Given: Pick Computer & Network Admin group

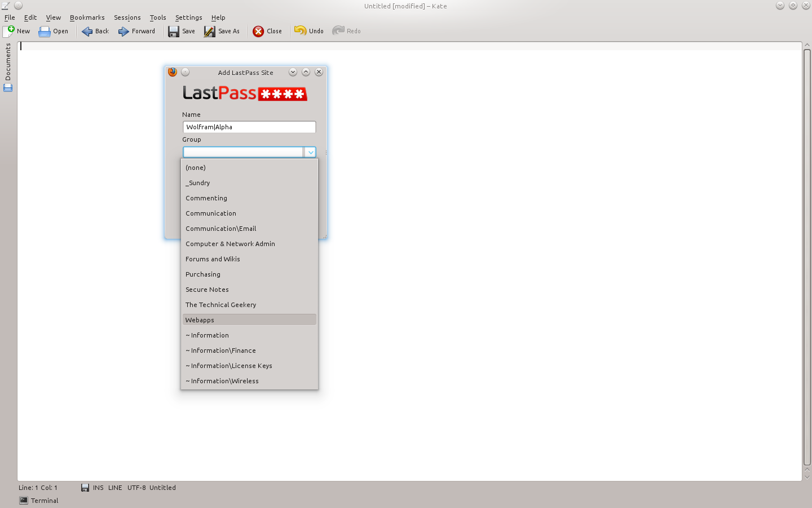Looking at the screenshot, I should pyautogui.click(x=249, y=244).
